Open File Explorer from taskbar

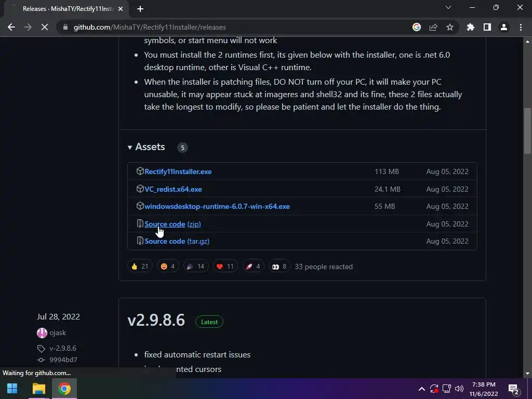pos(38,389)
